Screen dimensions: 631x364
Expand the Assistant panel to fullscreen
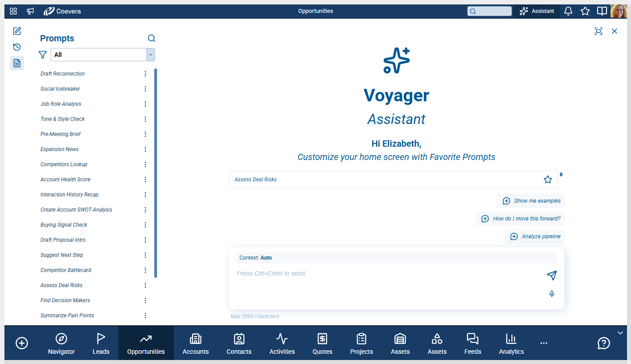599,31
